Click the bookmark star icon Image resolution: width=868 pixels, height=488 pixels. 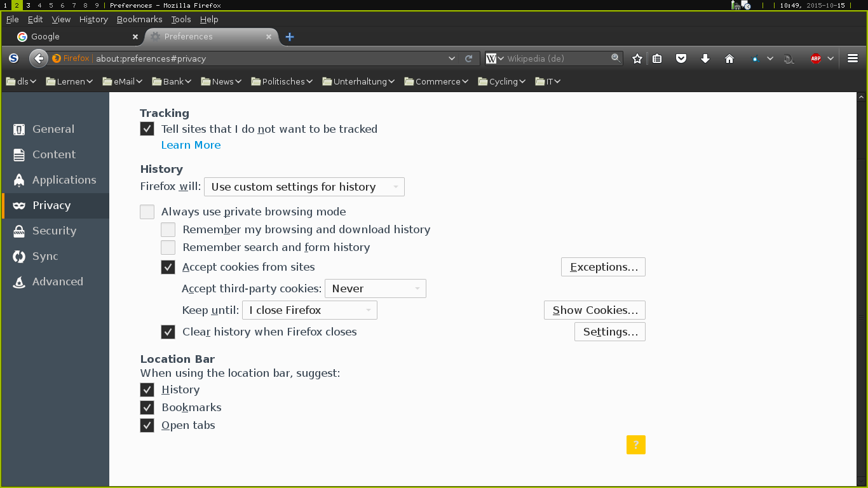pos(637,58)
